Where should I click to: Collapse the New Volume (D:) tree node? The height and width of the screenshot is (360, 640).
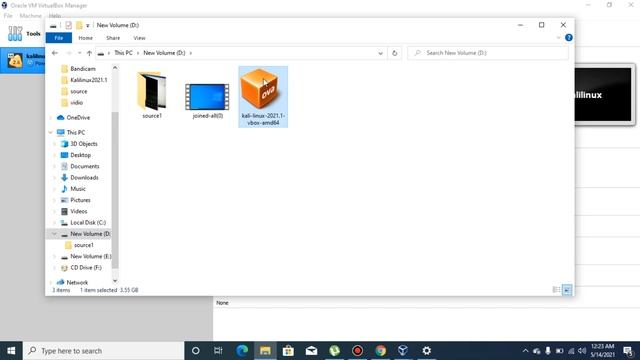coord(54,234)
